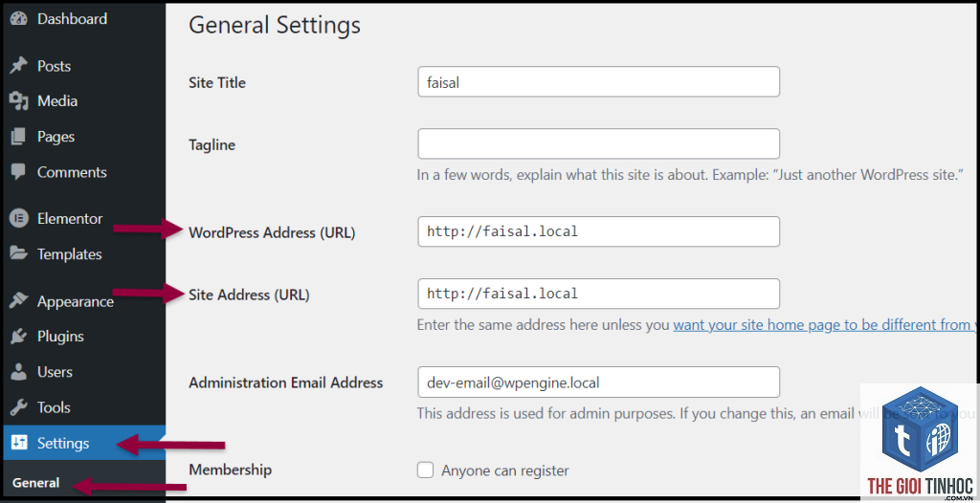Click the Administration Email Address label
980x503 pixels.
pyautogui.click(x=285, y=383)
